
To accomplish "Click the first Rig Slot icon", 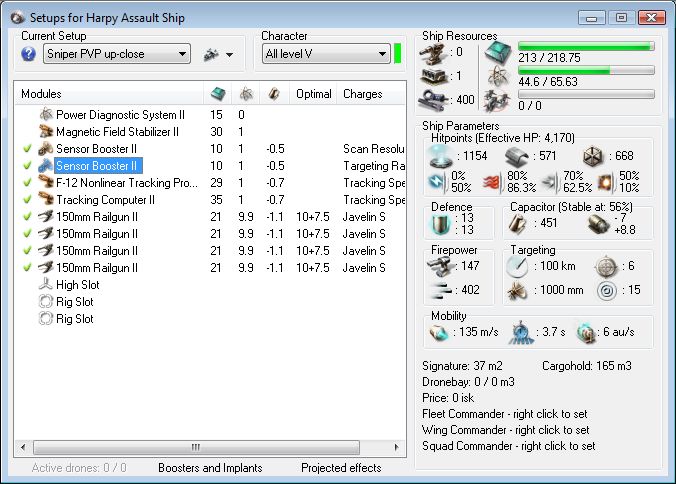I will coord(46,301).
